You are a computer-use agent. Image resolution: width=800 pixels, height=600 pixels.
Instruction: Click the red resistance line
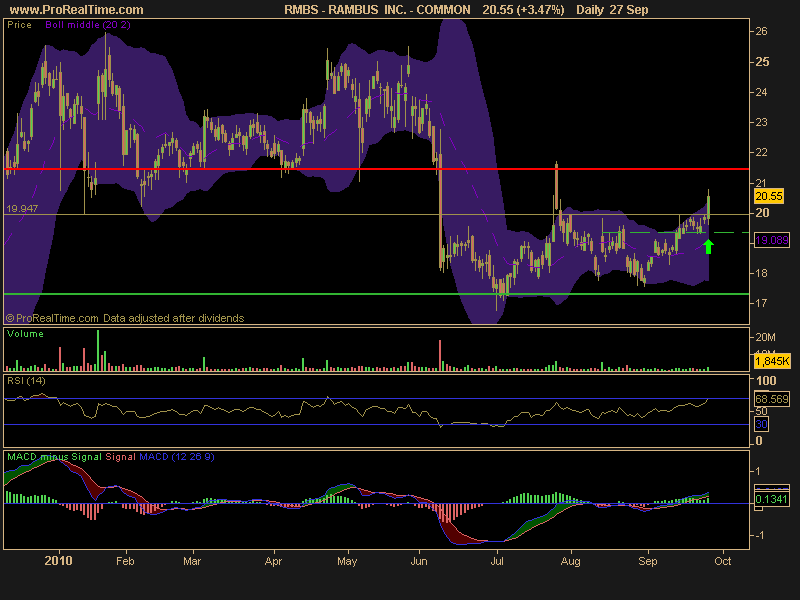[377, 169]
